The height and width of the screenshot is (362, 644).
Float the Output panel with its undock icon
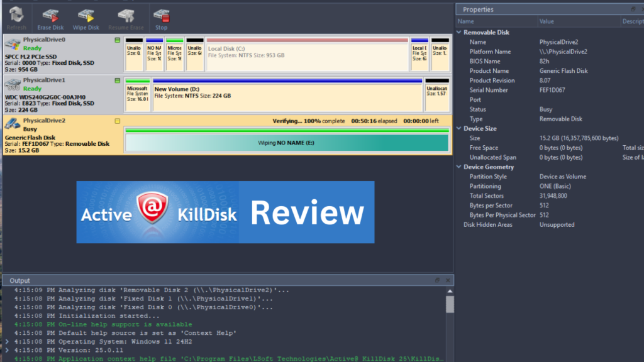coord(437,280)
